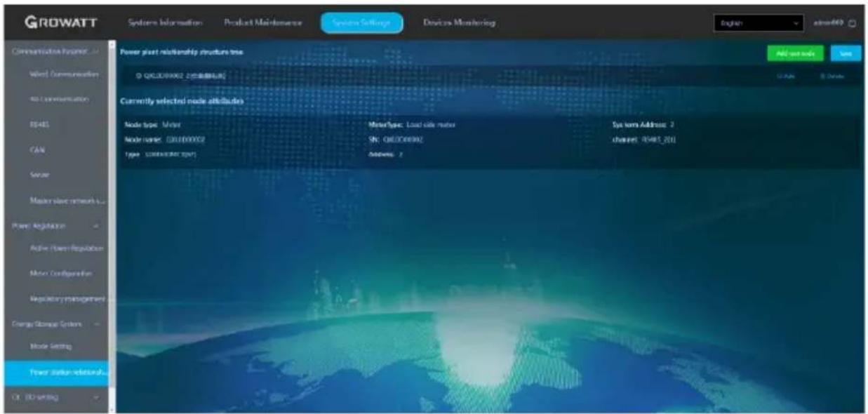Open Regulatory management in the sidebar

click(x=68, y=300)
